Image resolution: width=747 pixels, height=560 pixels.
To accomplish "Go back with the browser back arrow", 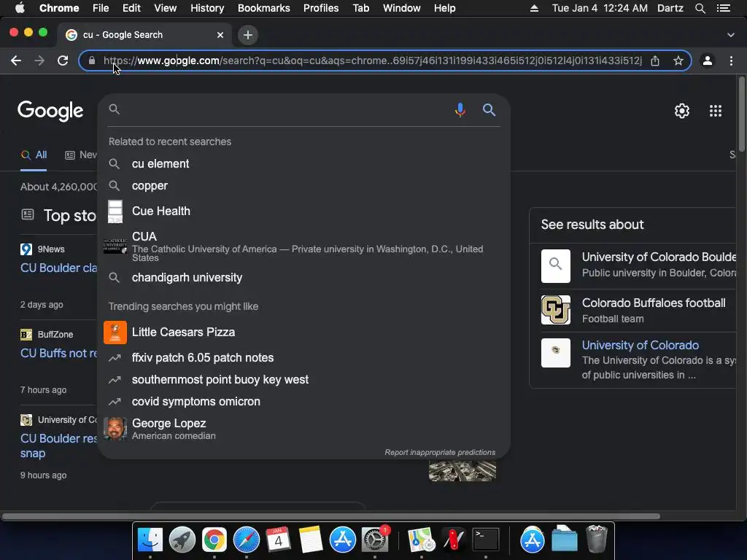I will tap(16, 61).
